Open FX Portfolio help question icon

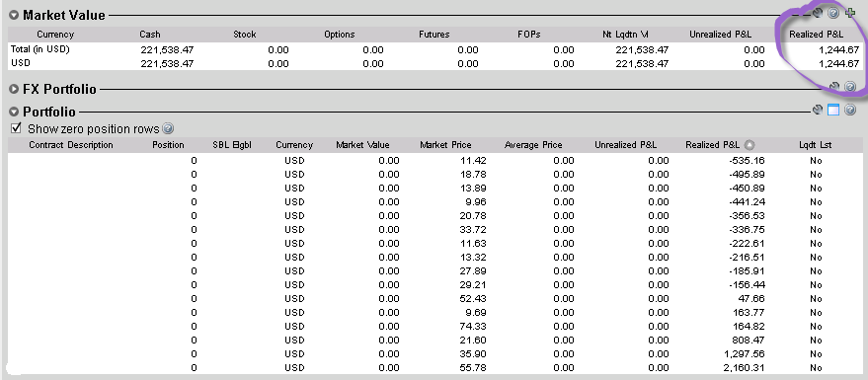(x=850, y=86)
